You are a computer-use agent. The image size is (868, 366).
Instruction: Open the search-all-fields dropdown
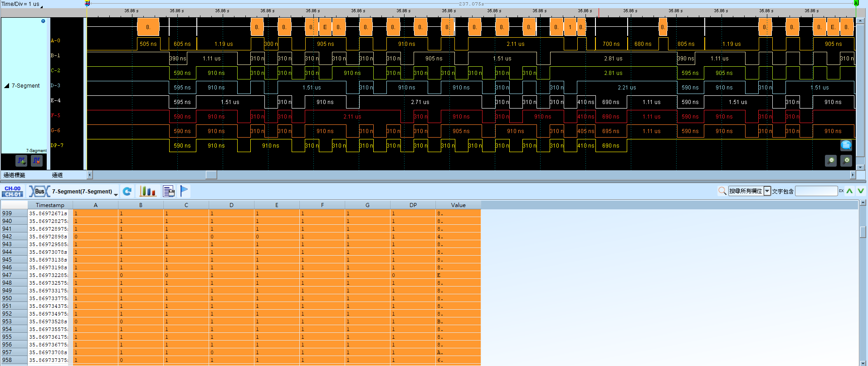point(767,191)
